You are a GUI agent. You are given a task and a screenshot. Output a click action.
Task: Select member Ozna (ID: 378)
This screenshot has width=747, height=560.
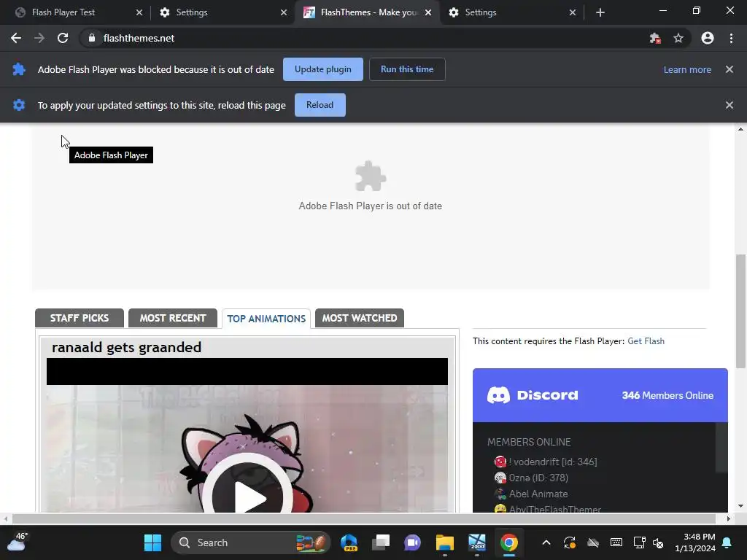click(x=532, y=478)
